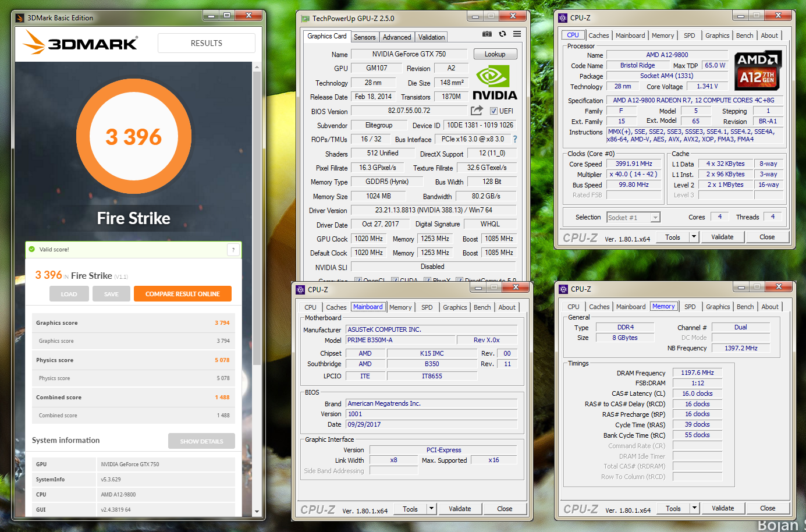Viewport: 806px width, 532px height.
Task: Click Tools button in the Memory CPU-Z window
Action: (x=673, y=508)
